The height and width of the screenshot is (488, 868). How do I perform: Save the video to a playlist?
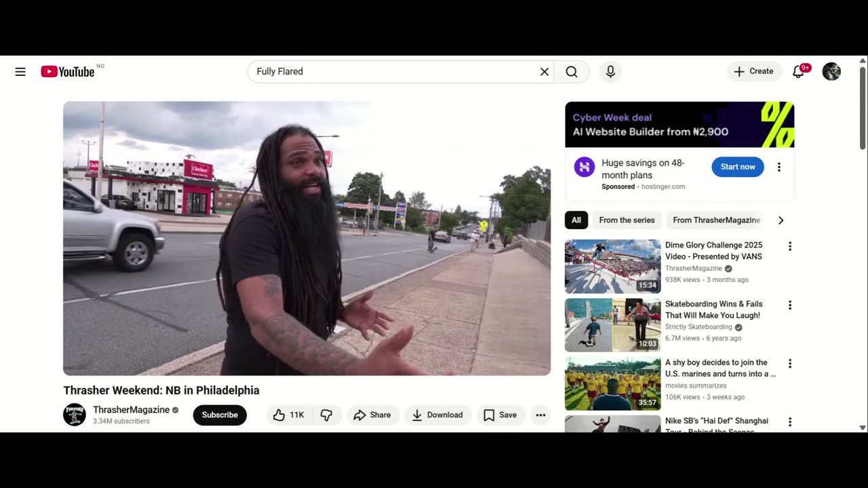[500, 415]
